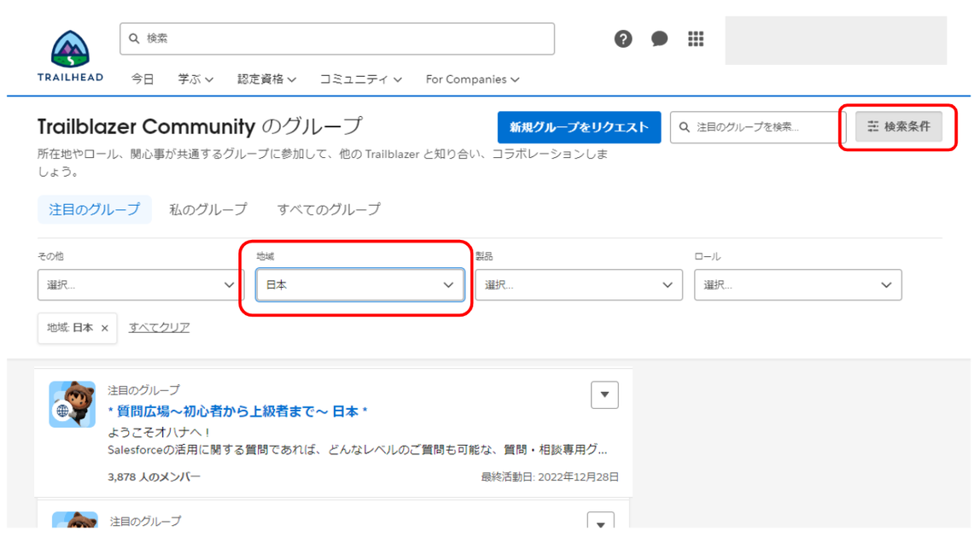Expand the 学ぶ menu

click(x=195, y=79)
